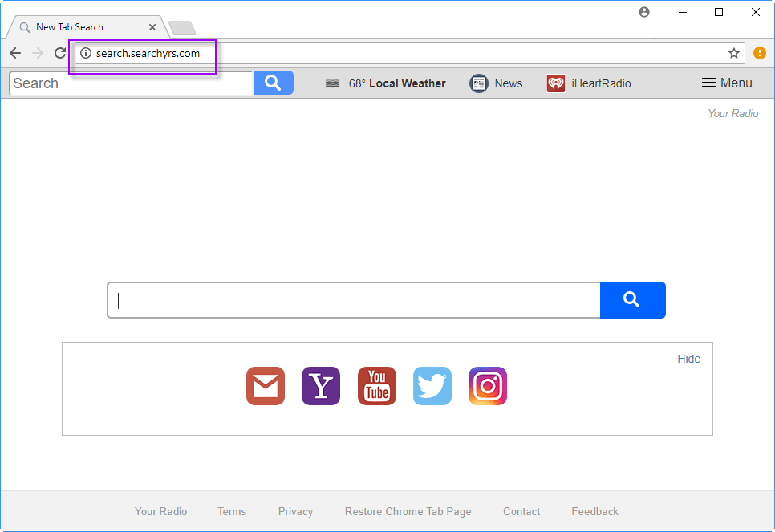This screenshot has width=775, height=532.
Task: Open a new browser tab
Action: [x=182, y=28]
